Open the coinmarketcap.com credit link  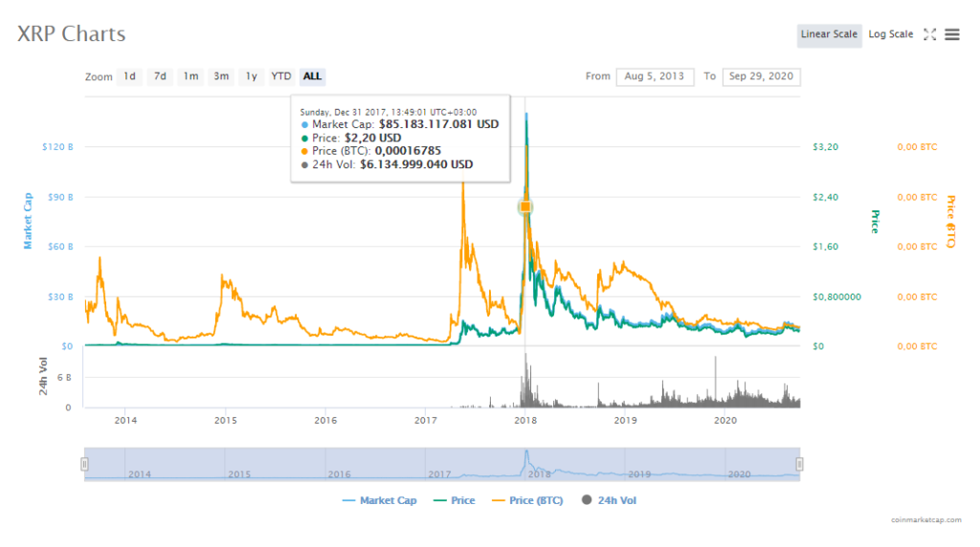(925, 519)
